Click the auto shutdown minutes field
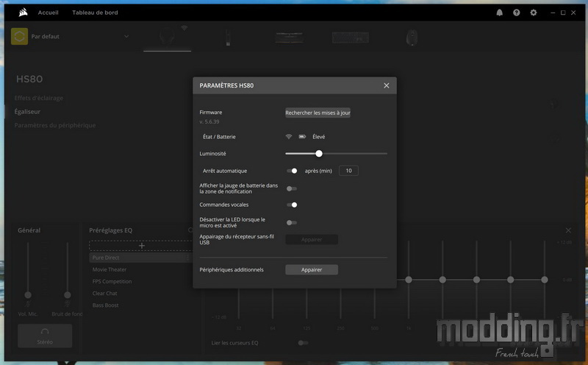This screenshot has height=365, width=588. tap(348, 171)
